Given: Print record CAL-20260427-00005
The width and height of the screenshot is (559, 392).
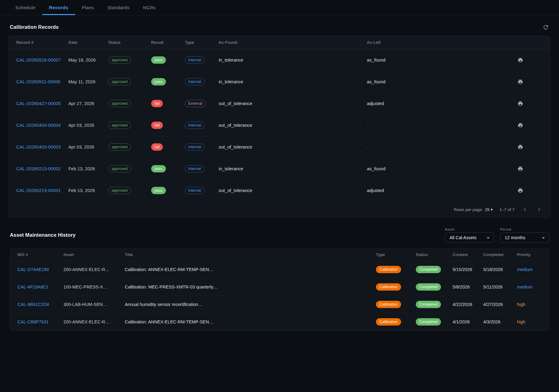Looking at the screenshot, I should pyautogui.click(x=520, y=104).
